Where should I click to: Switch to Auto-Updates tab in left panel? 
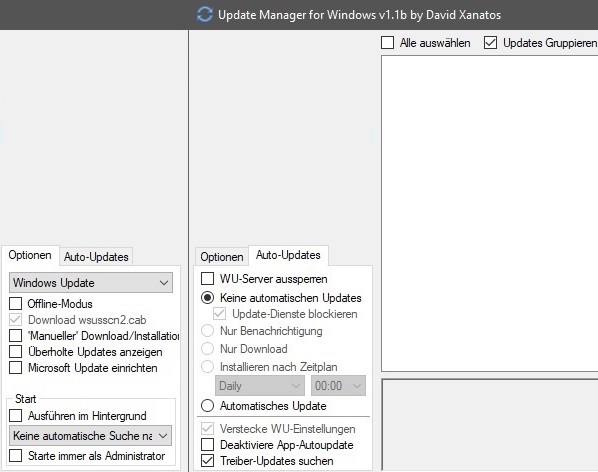point(96,257)
